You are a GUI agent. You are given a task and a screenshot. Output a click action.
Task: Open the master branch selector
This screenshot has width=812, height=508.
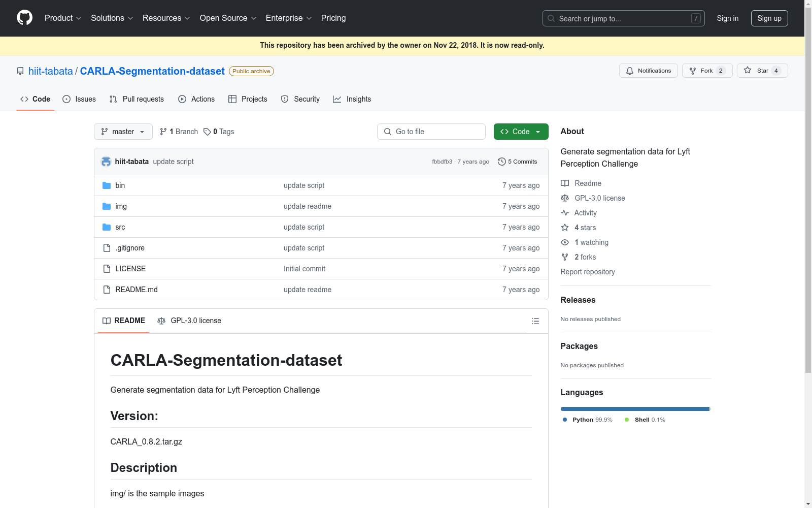coord(123,132)
